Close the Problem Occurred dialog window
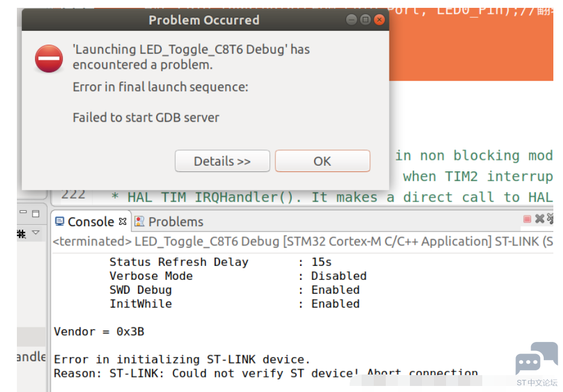 pyautogui.click(x=379, y=20)
